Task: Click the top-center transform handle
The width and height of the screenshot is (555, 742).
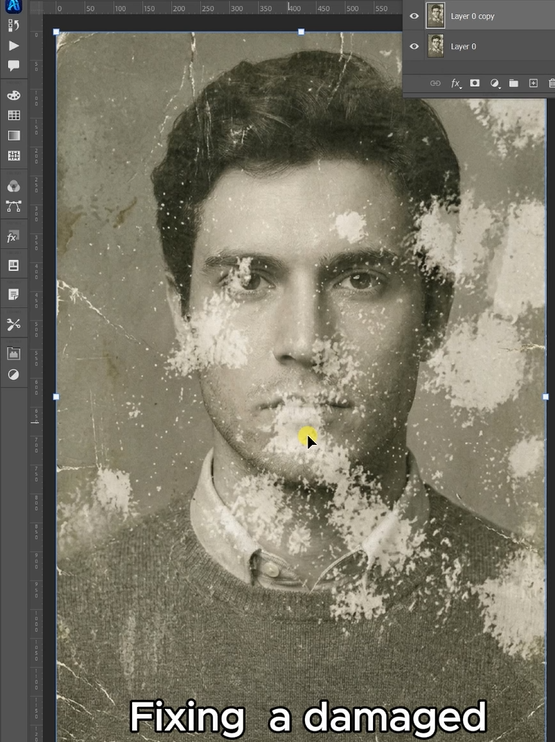Action: point(301,32)
